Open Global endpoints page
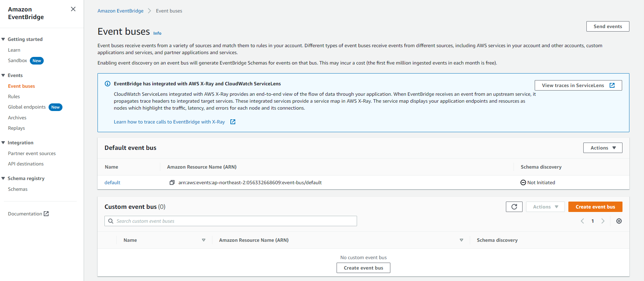Image resolution: width=644 pixels, height=281 pixels. click(27, 107)
